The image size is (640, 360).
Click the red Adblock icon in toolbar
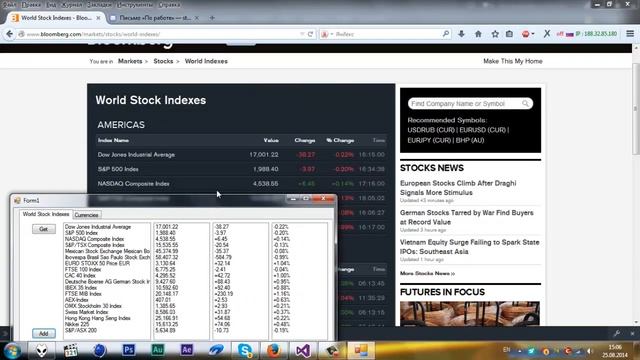tap(526, 34)
